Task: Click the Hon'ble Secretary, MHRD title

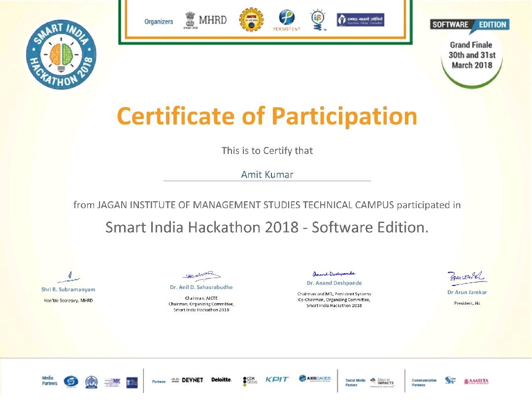Action: pyautogui.click(x=68, y=300)
